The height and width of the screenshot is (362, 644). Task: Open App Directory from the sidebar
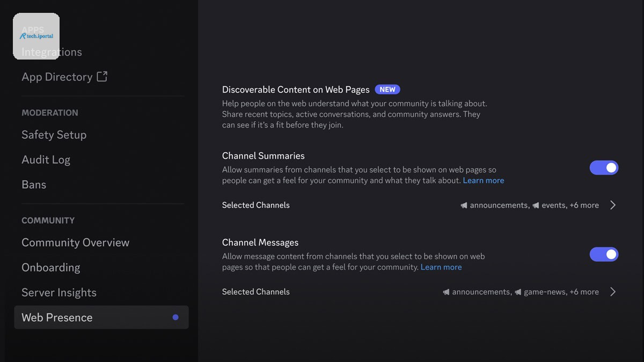(57, 77)
